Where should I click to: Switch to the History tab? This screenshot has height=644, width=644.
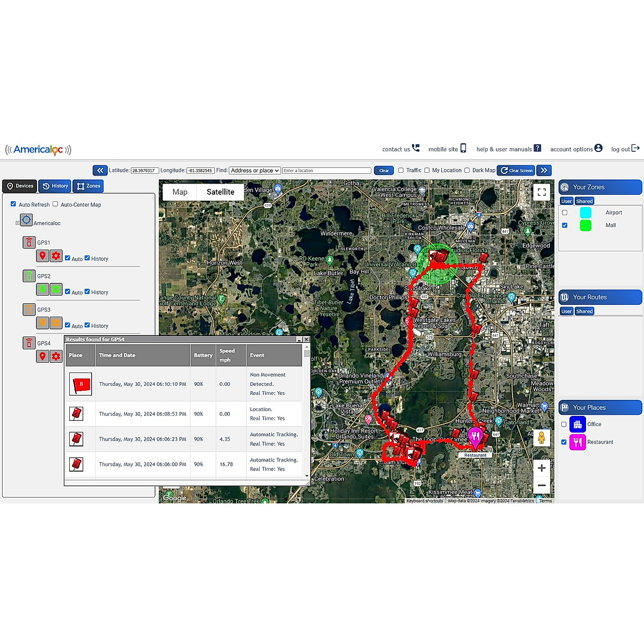pos(55,186)
